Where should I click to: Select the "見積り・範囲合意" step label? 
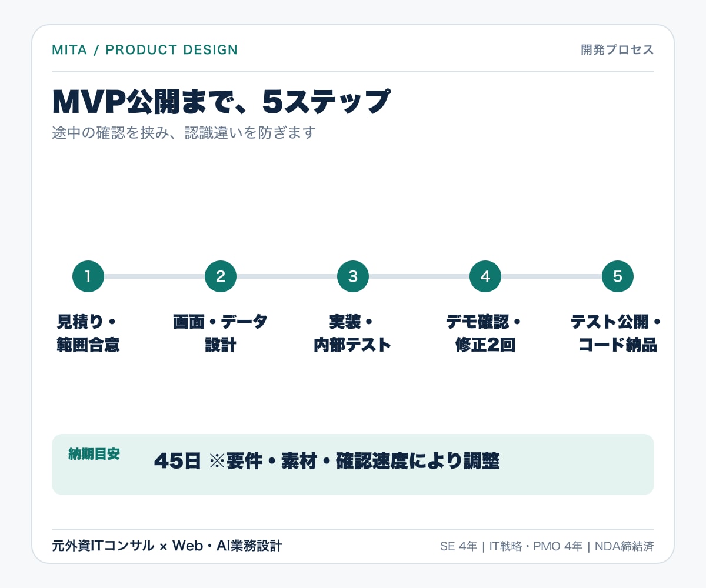pyautogui.click(x=88, y=333)
